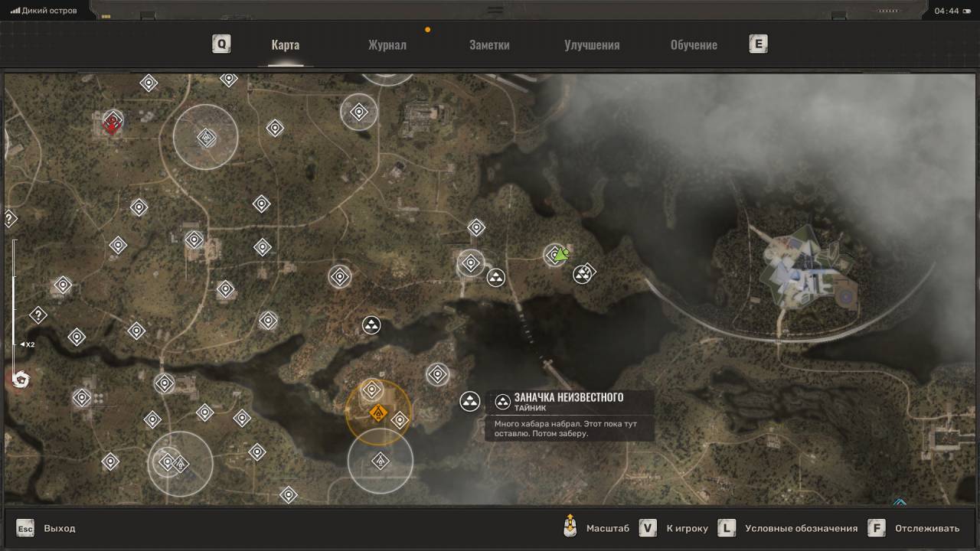The height and width of the screenshot is (551, 980).
Task: Click the home base icon at the map's left edge
Action: [x=20, y=379]
